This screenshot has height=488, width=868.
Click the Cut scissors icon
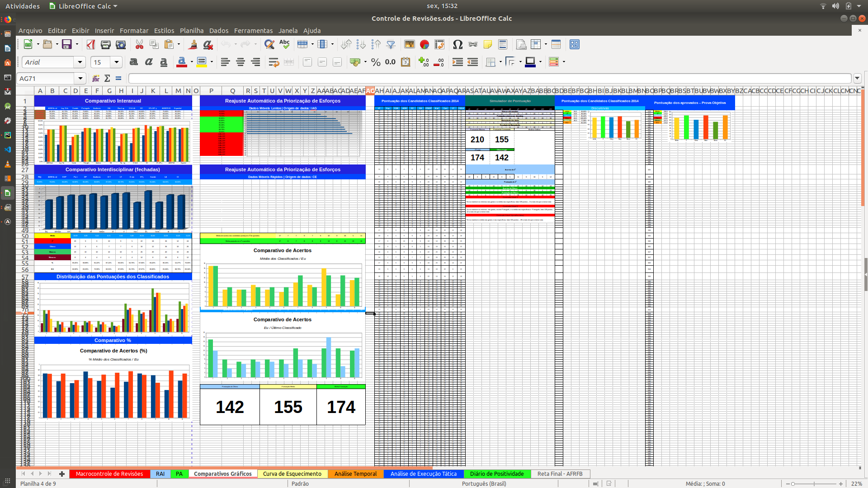click(x=139, y=44)
